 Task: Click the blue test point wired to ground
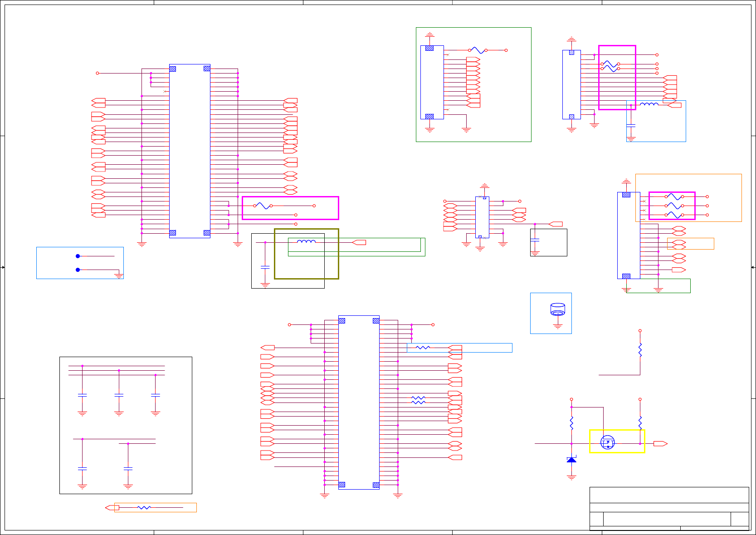point(78,270)
